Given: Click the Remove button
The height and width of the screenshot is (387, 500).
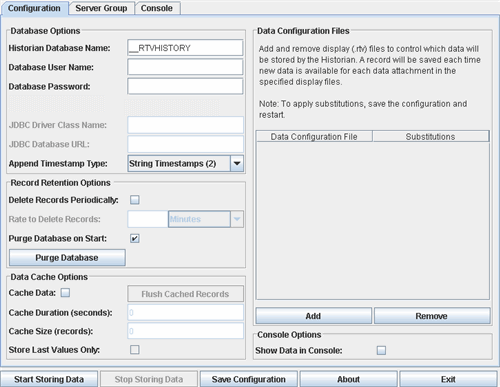Looking at the screenshot, I should [432, 316].
